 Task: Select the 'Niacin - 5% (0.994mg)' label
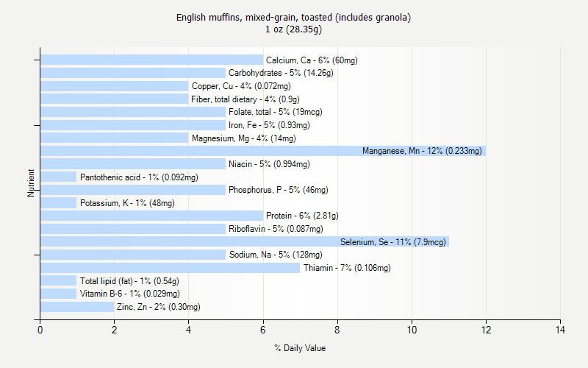click(x=269, y=164)
